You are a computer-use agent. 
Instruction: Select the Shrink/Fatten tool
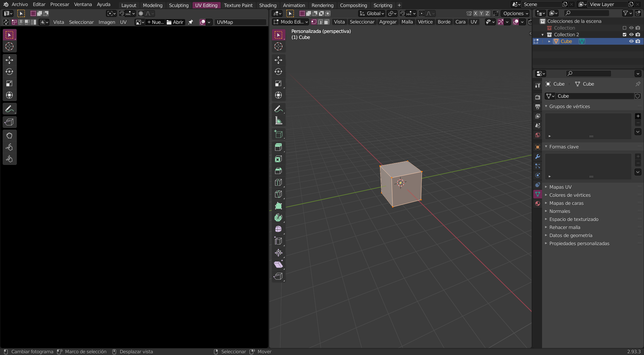pyautogui.click(x=278, y=253)
